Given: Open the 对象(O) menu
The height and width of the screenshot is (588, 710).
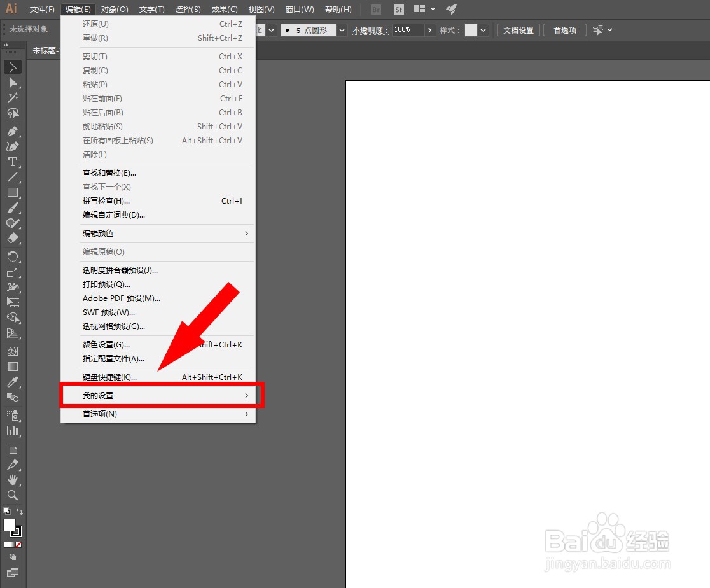Looking at the screenshot, I should pos(115,9).
